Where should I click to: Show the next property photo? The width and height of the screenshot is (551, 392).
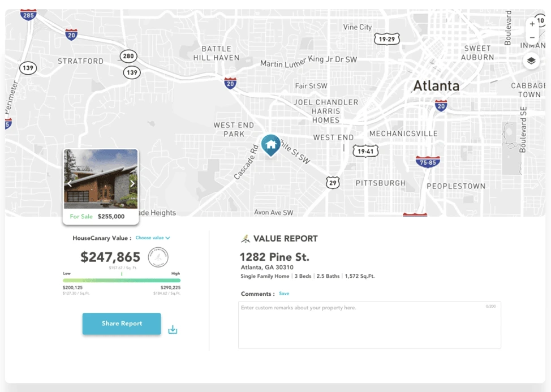tap(131, 183)
